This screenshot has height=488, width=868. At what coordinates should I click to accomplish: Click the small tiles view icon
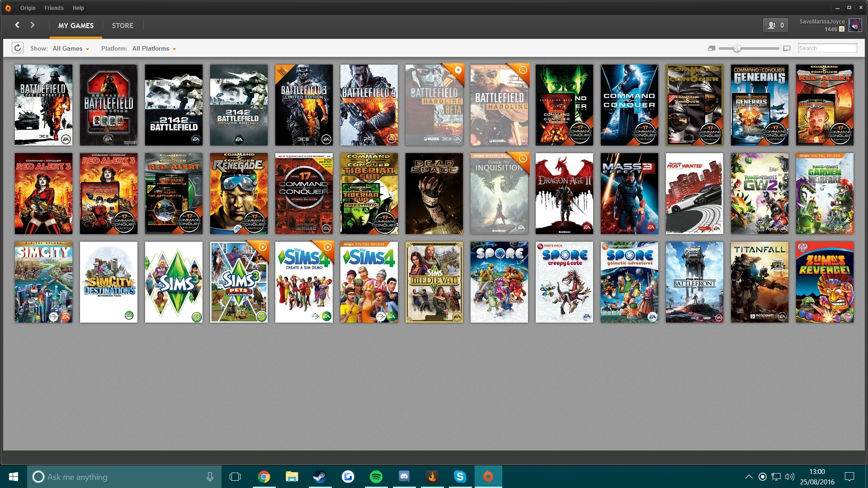(x=712, y=48)
